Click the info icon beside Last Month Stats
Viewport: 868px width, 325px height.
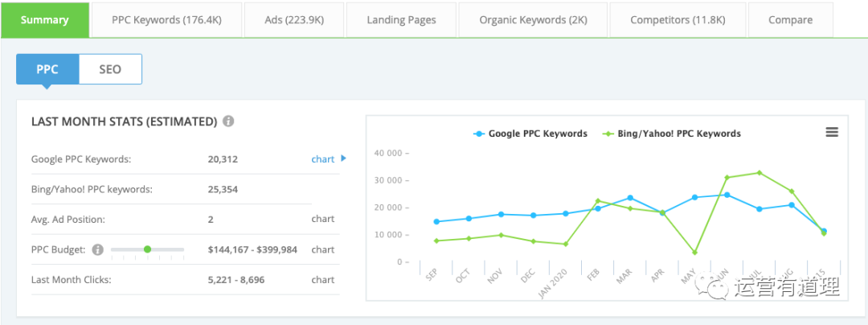[228, 121]
